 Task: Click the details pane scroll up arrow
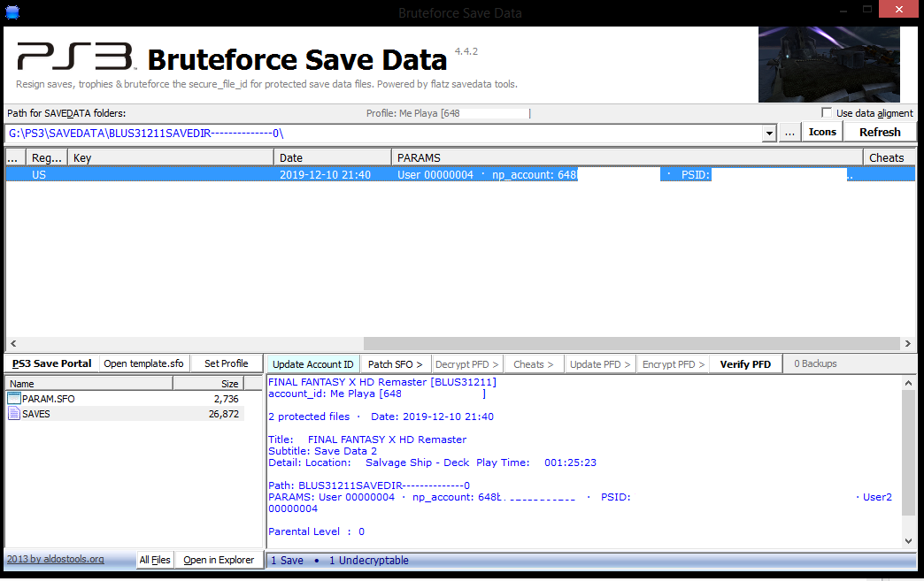[908, 383]
